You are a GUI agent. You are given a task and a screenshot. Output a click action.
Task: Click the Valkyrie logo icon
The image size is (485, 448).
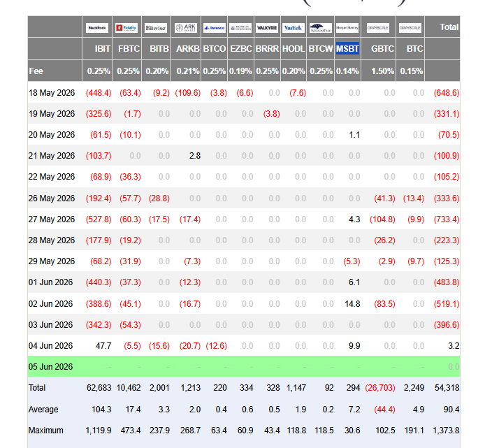point(267,28)
